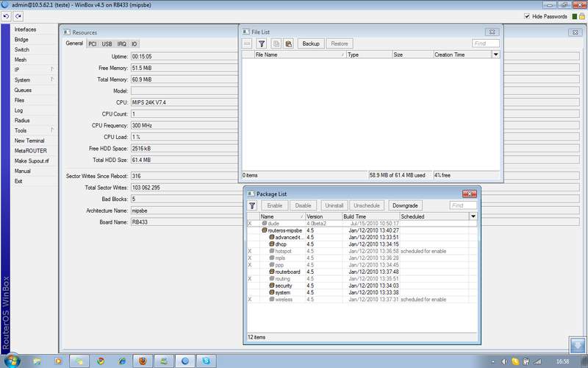Click the remove (minus) button in File List

[x=247, y=43]
